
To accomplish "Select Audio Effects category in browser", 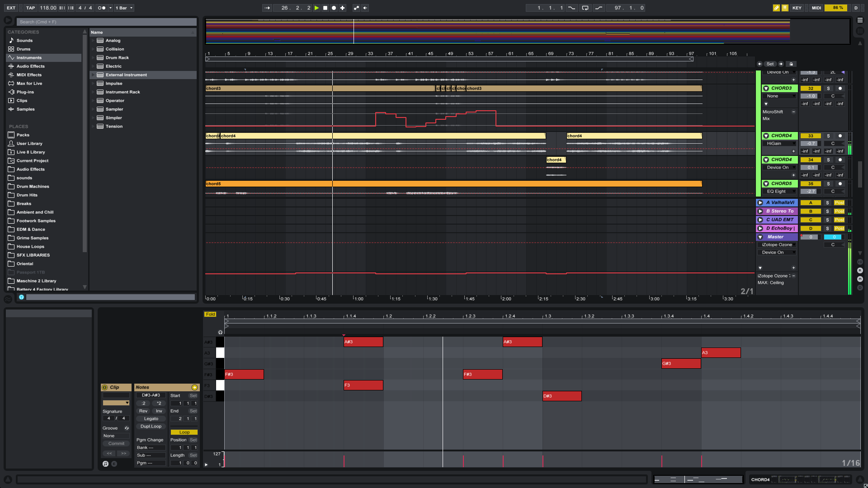I will (x=30, y=66).
